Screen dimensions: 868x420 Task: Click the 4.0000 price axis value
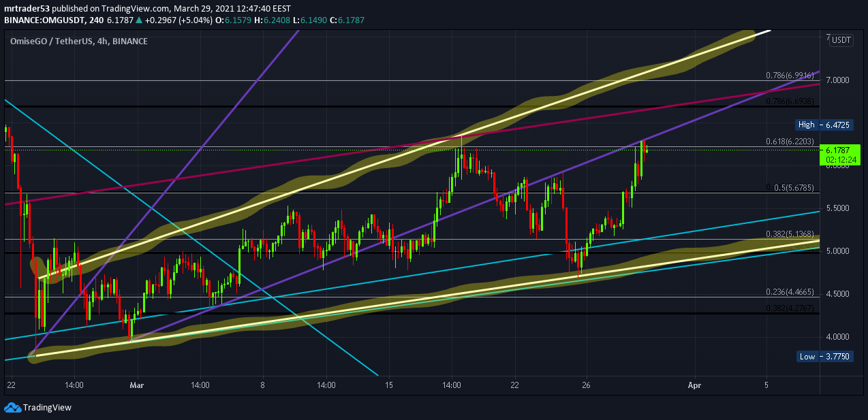point(837,337)
